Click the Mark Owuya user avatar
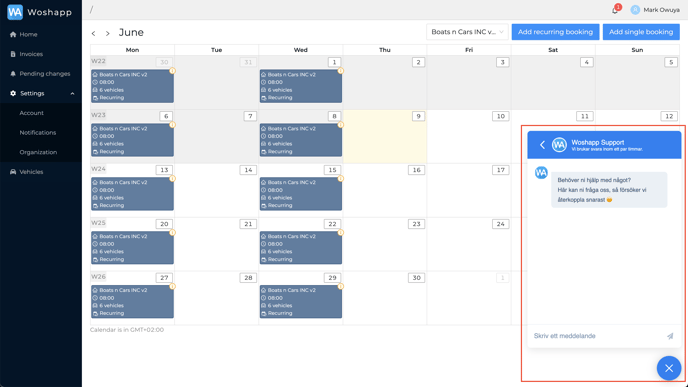This screenshot has width=688, height=387. 635,10
